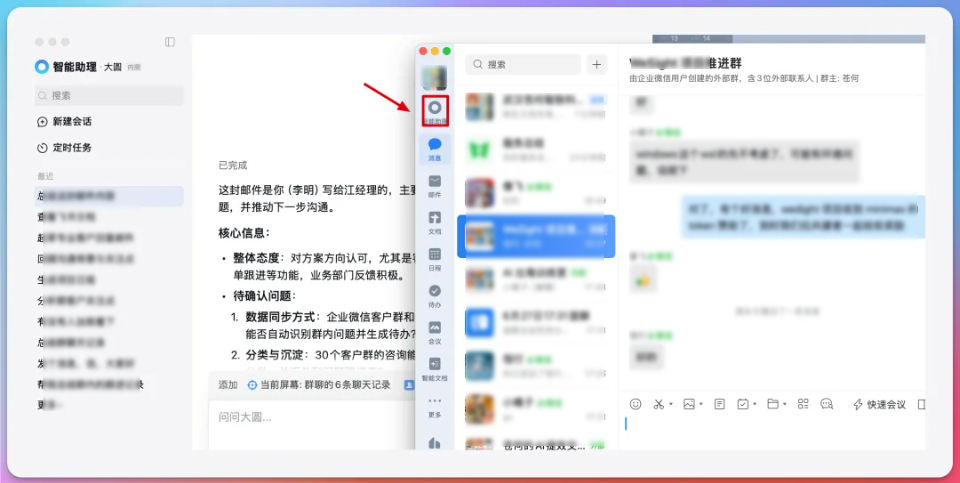Open the selected blue chat conversation row
This screenshot has width=960, height=483.
pos(536,236)
